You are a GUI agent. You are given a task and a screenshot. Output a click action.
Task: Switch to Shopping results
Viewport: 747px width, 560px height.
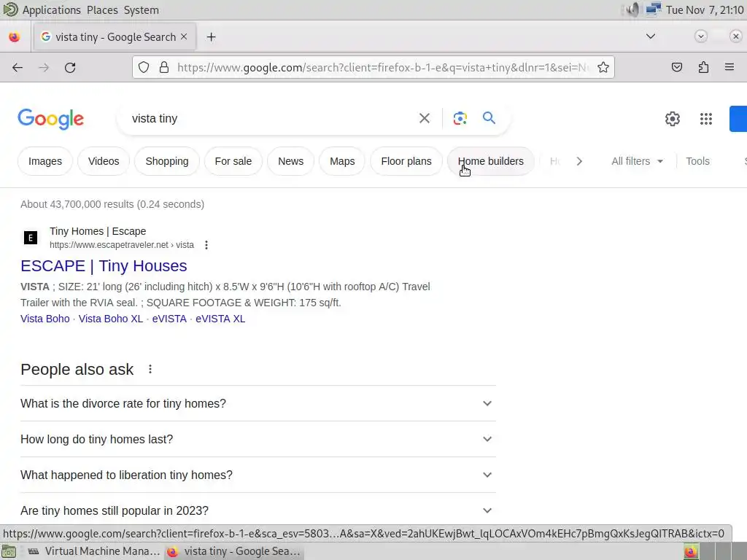coord(167,161)
